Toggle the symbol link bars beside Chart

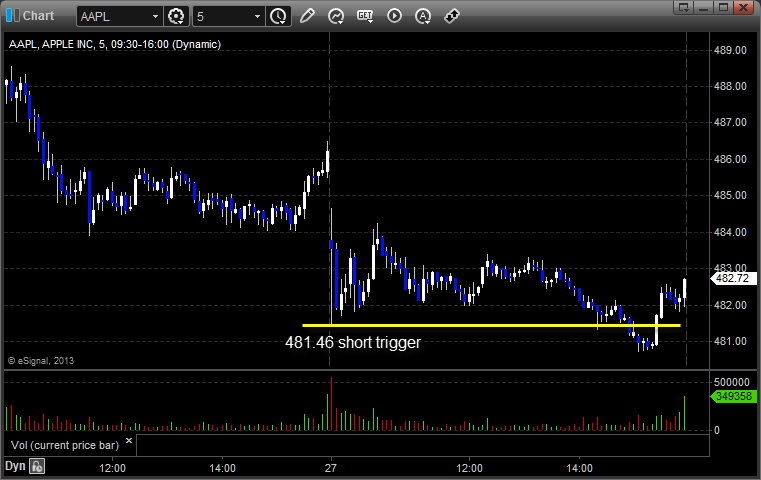(13, 16)
